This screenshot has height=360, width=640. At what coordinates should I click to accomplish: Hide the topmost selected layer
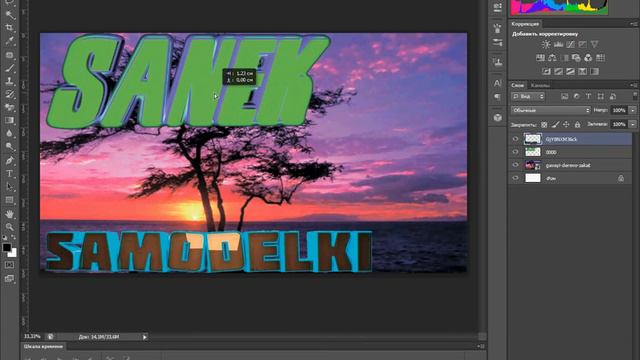click(x=516, y=139)
